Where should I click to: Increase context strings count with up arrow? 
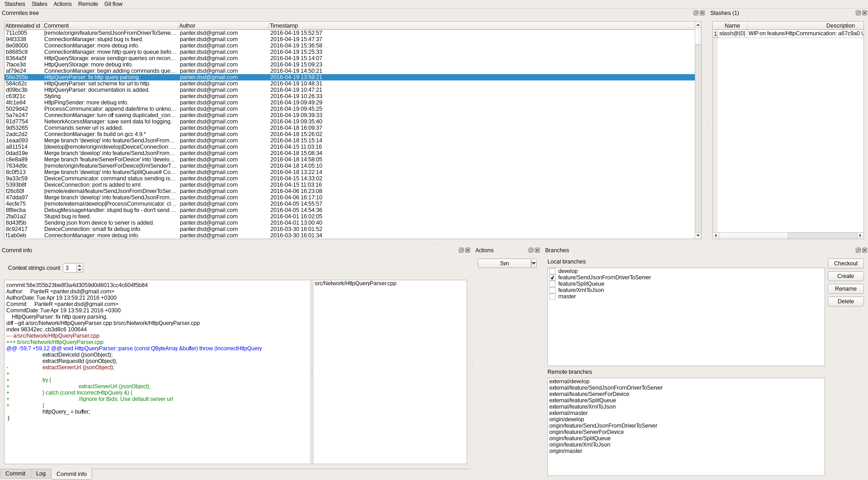[80, 266]
